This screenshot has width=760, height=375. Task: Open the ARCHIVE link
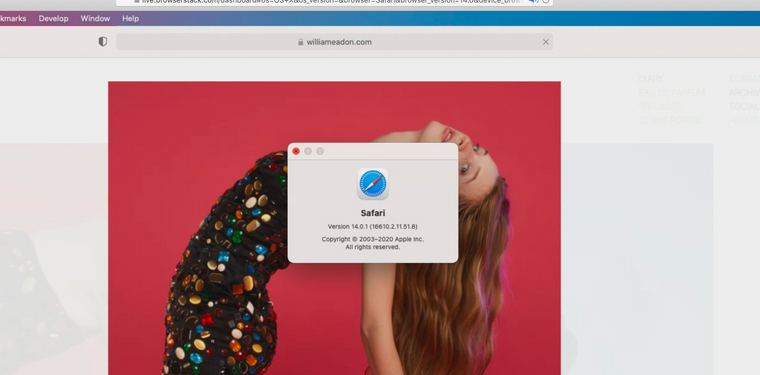[744, 93]
